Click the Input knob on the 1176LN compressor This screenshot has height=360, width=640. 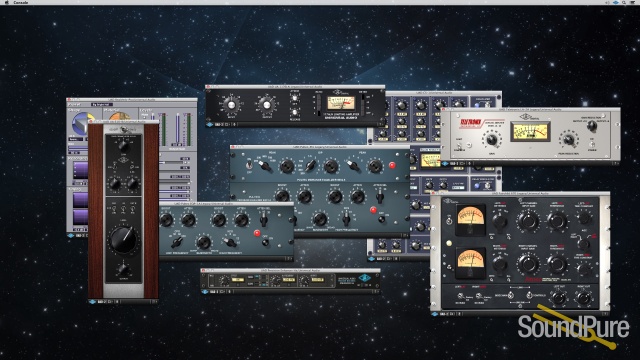point(231,105)
